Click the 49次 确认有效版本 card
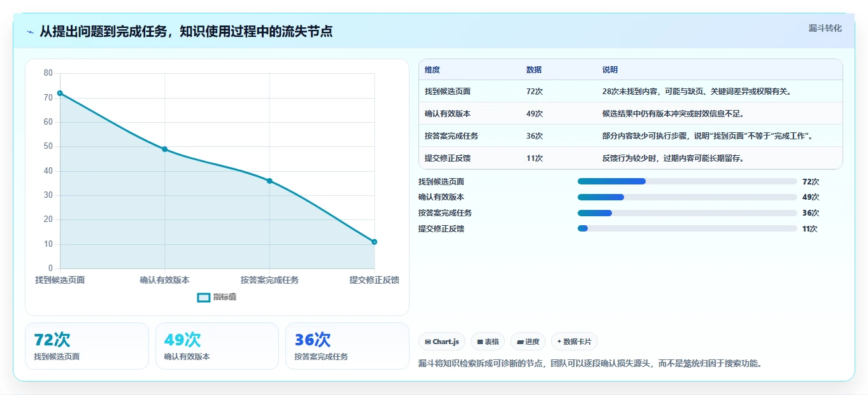868x395 pixels. [x=217, y=346]
